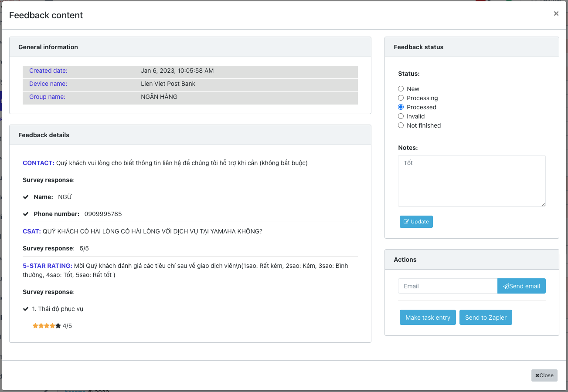Screen dimensions: 568x392
Task: Click the group name NGÂN HÀNG
Action: click(159, 97)
